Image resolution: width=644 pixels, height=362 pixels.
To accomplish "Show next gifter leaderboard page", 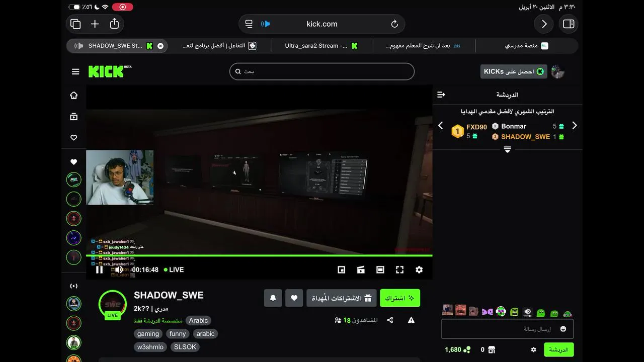I will [x=575, y=126].
